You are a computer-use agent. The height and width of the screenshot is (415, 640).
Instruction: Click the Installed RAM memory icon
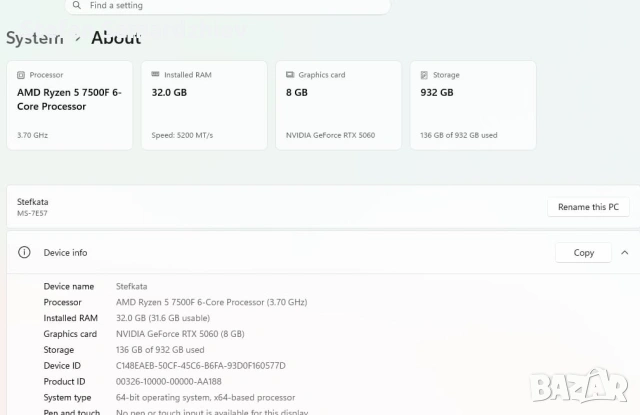(x=155, y=74)
